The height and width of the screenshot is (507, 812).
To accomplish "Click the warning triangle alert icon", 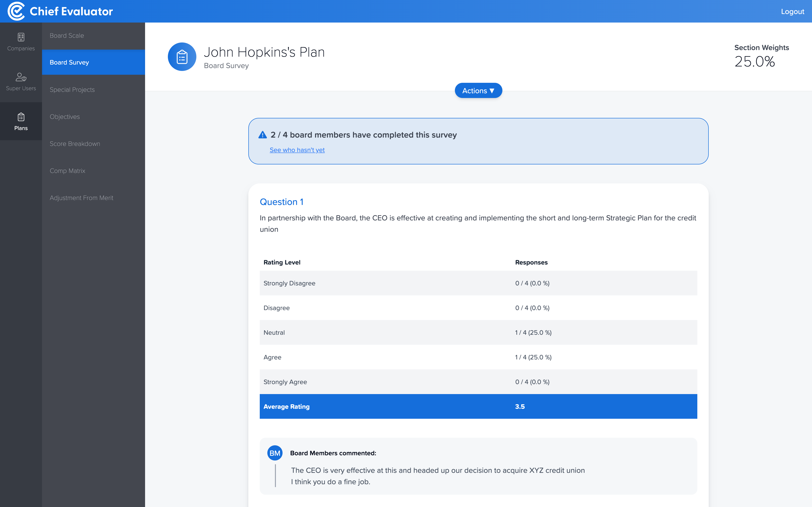I will pos(262,135).
